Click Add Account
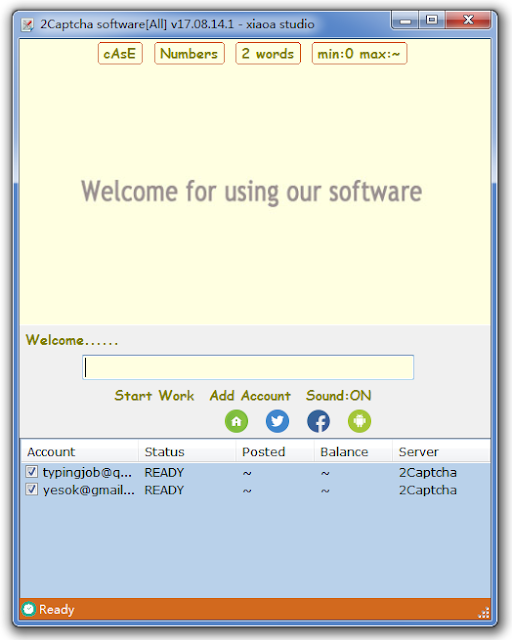The width and height of the screenshot is (512, 640). [250, 396]
